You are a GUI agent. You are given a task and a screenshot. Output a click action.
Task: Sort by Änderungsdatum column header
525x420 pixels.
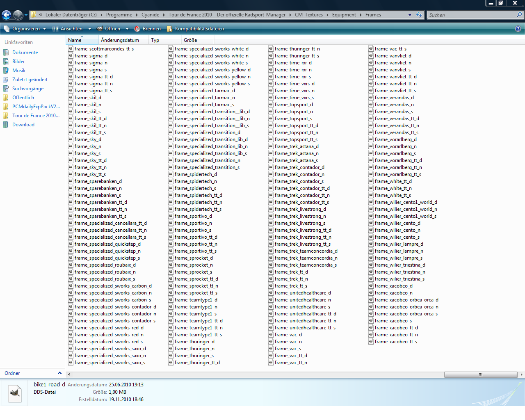click(120, 40)
